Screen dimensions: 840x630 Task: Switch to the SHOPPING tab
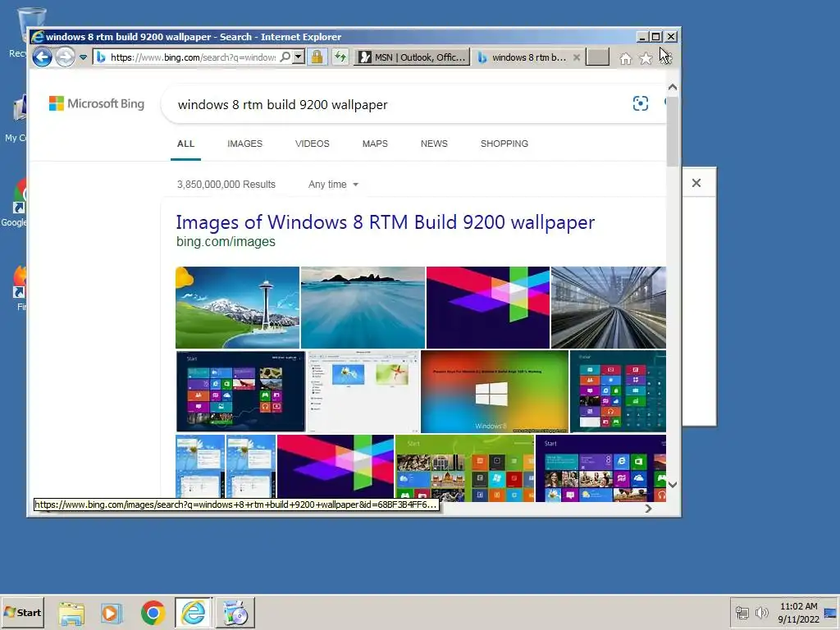(x=504, y=144)
